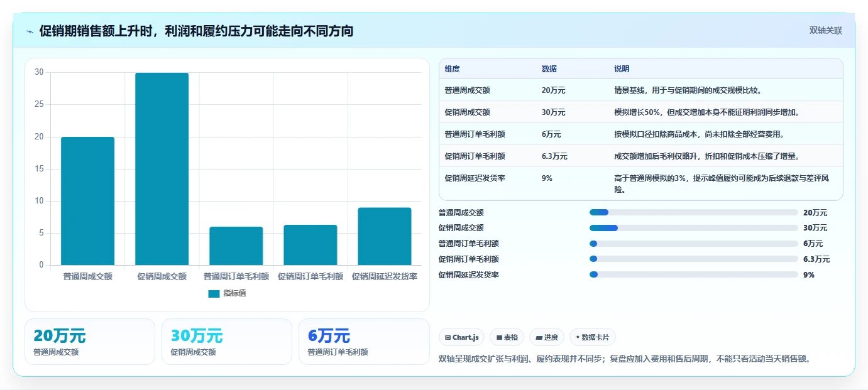
Task: Click the 促销周成交额 progress bar
Action: tap(694, 228)
